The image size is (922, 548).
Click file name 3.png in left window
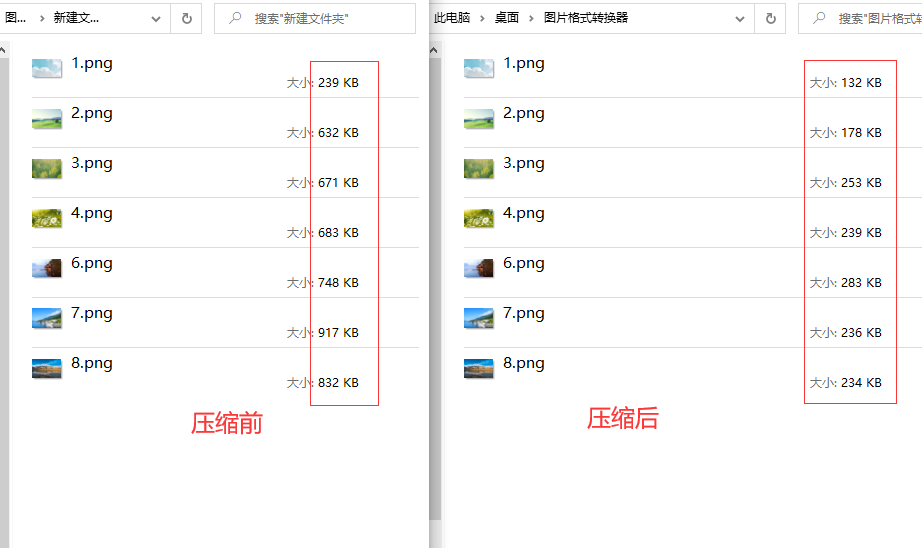pos(92,163)
